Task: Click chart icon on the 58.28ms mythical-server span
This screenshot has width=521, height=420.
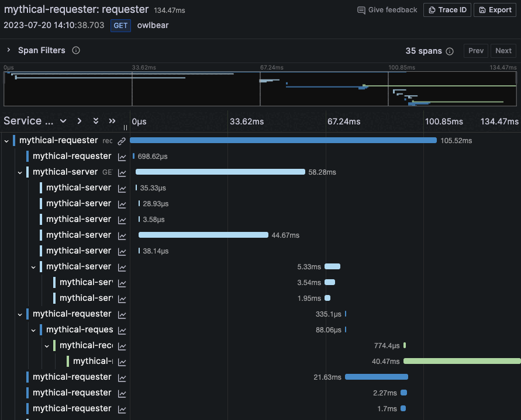Action: click(122, 173)
